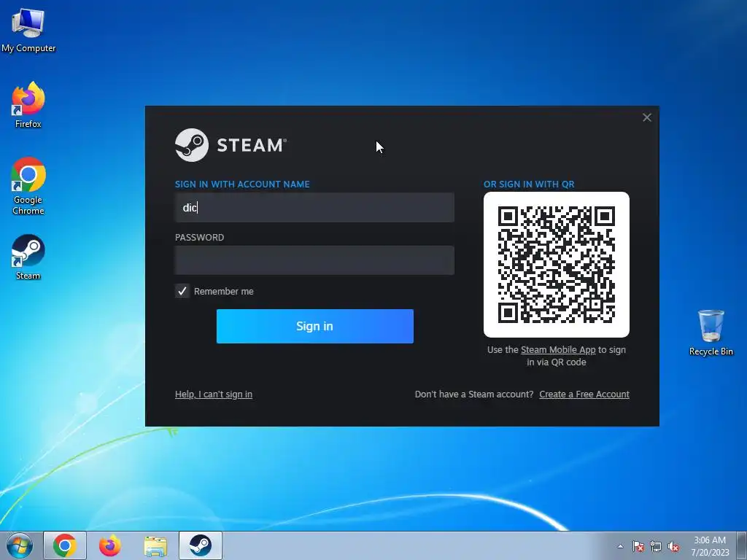The height and width of the screenshot is (560, 747).
Task: Open the Action Center flag icon
Action: tap(638, 546)
